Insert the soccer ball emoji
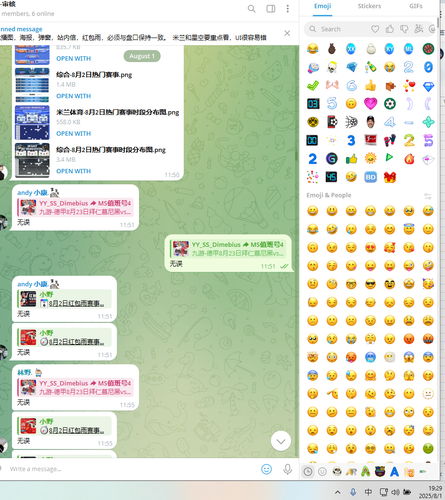The image size is (445, 500). coord(389,104)
